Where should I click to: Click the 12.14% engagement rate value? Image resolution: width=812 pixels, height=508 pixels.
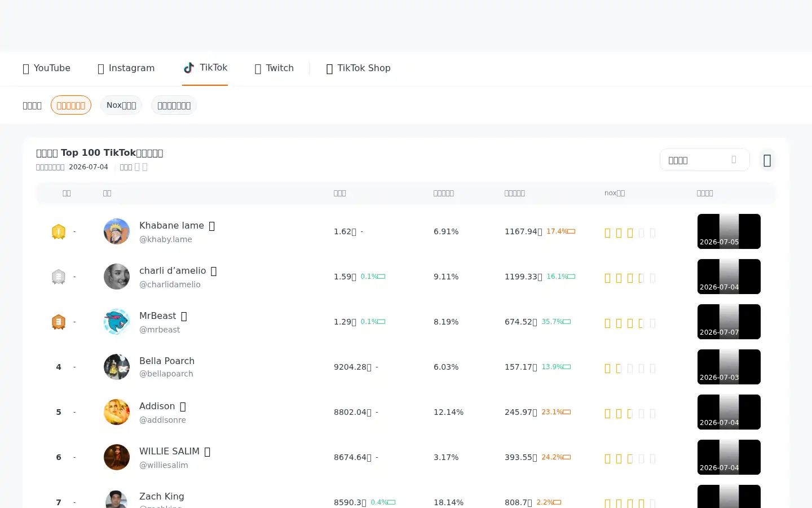click(x=448, y=412)
